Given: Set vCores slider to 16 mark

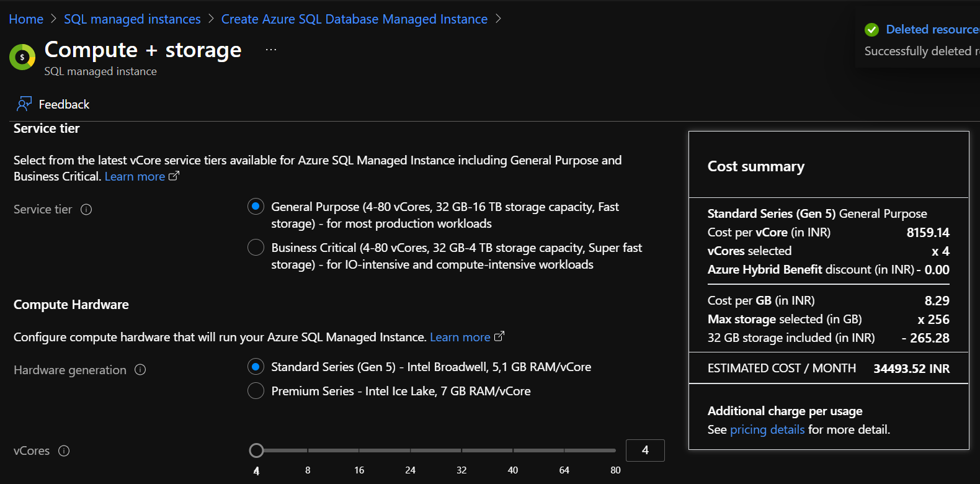Looking at the screenshot, I should pyautogui.click(x=359, y=450).
